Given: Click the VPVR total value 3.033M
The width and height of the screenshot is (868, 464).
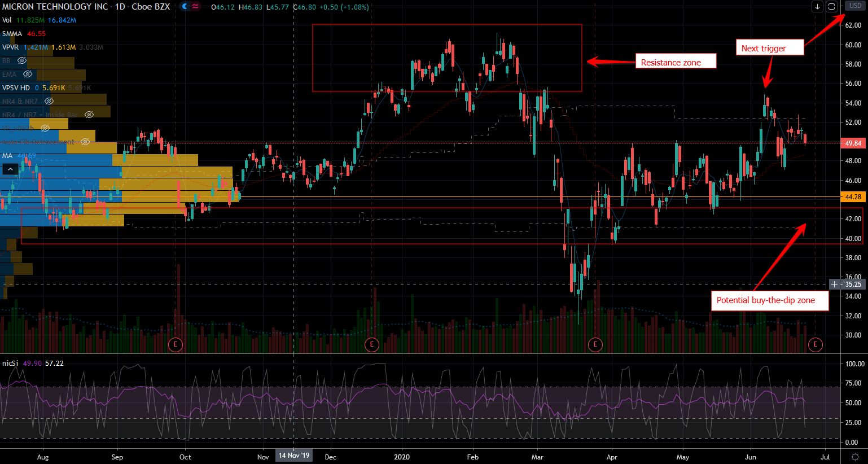Looking at the screenshot, I should click(x=91, y=47).
